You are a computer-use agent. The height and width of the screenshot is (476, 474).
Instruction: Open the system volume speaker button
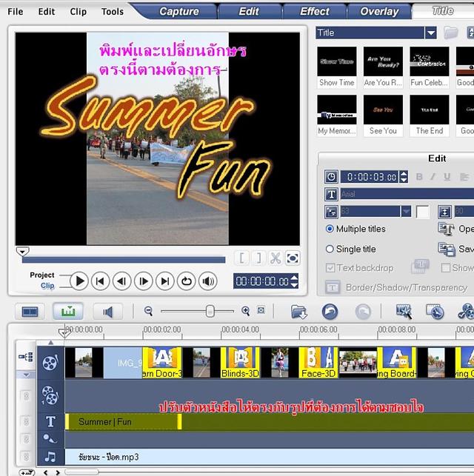point(208,281)
